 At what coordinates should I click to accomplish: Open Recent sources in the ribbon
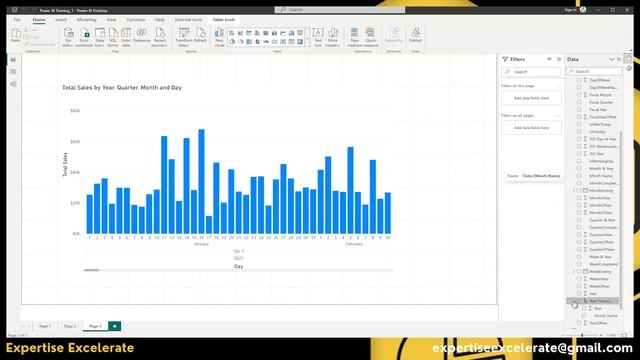click(160, 37)
